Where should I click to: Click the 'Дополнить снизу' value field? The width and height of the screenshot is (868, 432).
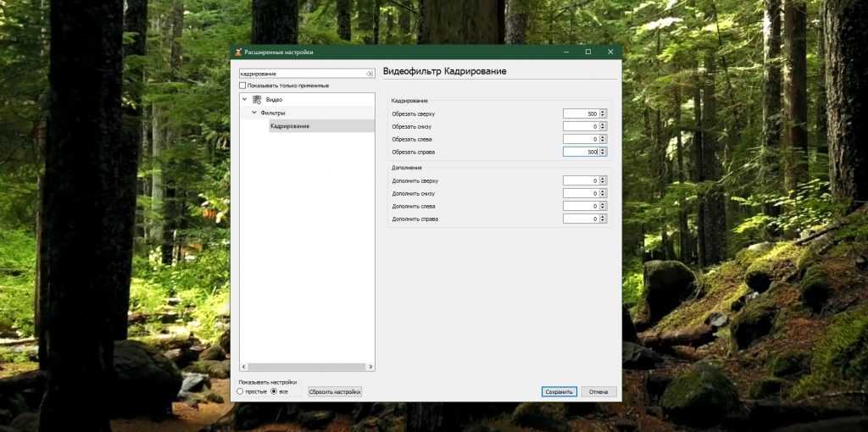tap(581, 193)
